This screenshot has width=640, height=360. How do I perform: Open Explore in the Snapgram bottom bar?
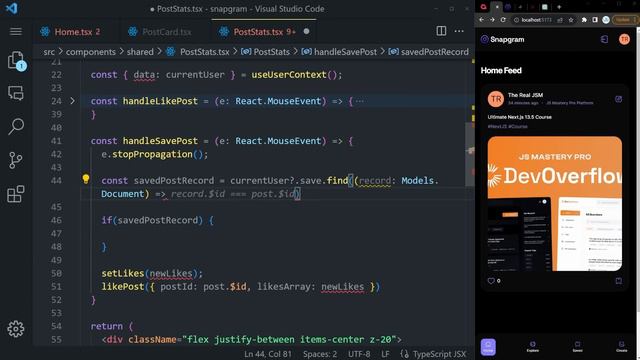533,347
